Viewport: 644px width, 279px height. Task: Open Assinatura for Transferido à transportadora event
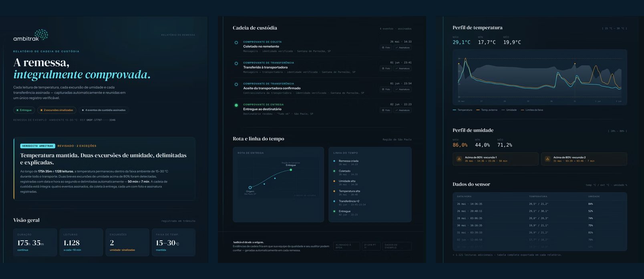click(402, 69)
